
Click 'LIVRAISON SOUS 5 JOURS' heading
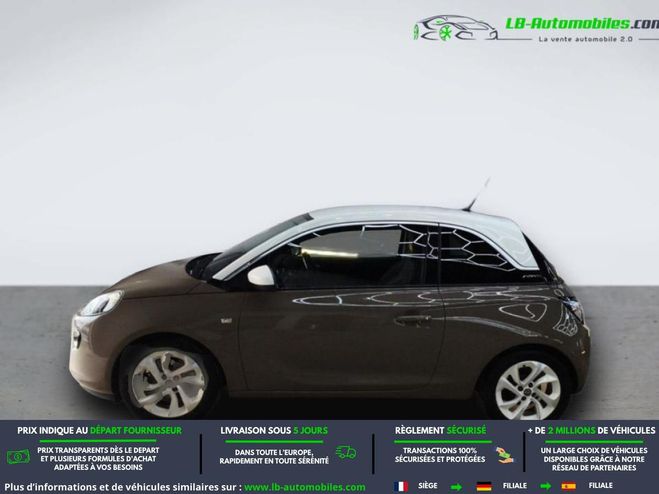coord(274,431)
